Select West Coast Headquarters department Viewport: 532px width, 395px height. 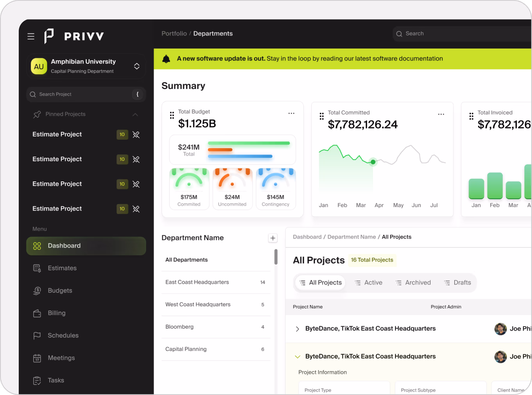click(216, 305)
